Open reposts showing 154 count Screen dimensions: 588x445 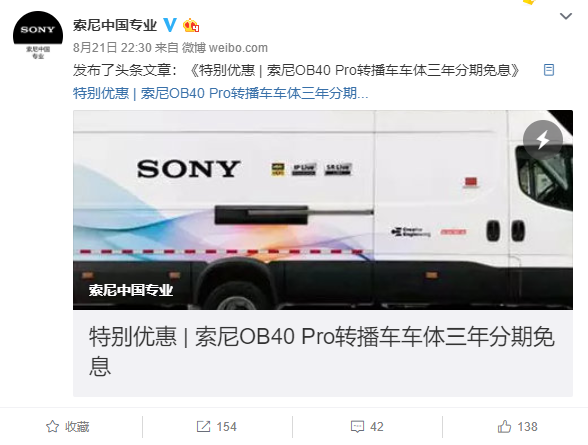(x=217, y=427)
